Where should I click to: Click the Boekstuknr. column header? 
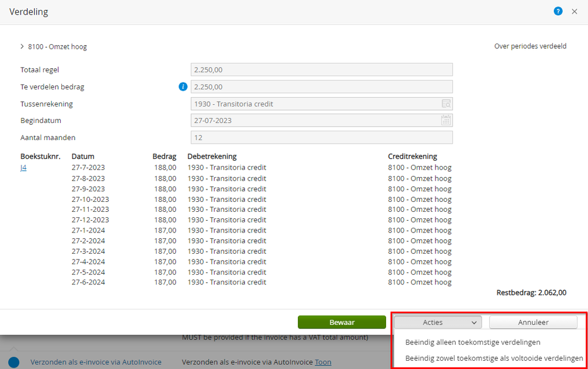tap(41, 157)
